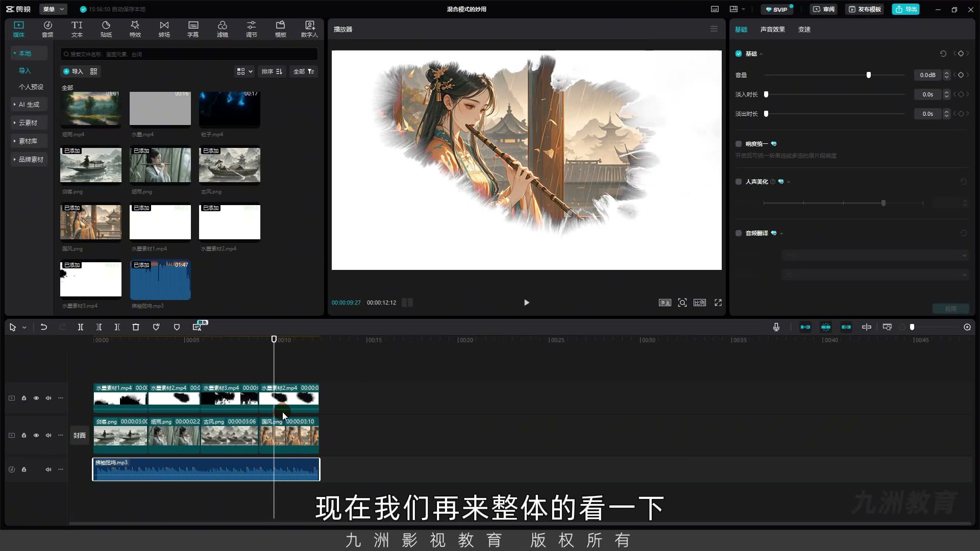
Task: Open the 文本 (Text) tool
Action: click(x=77, y=29)
